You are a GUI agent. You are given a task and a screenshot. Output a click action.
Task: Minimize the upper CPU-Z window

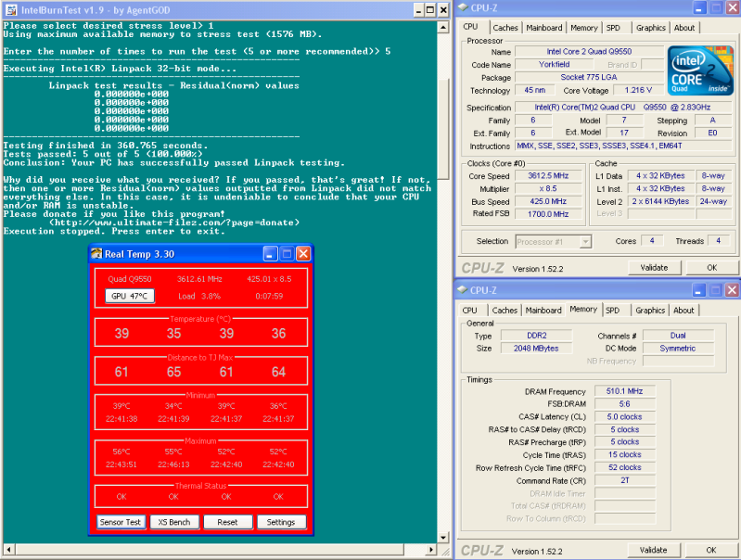[x=699, y=7]
